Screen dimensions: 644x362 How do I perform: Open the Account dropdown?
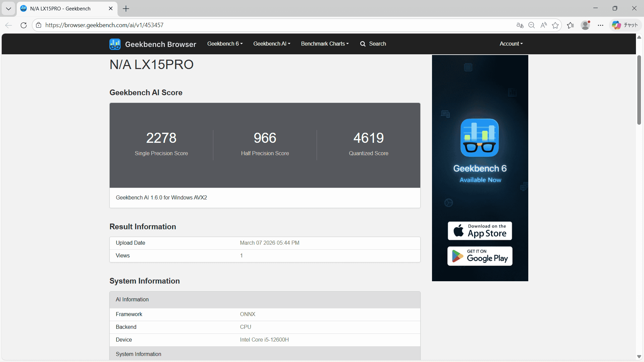pos(511,44)
